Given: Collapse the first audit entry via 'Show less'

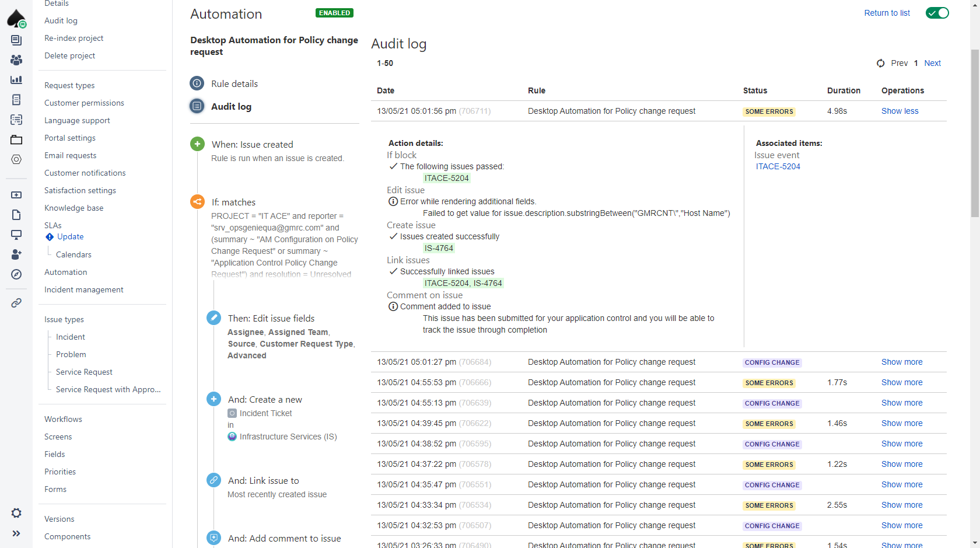Looking at the screenshot, I should (x=900, y=111).
